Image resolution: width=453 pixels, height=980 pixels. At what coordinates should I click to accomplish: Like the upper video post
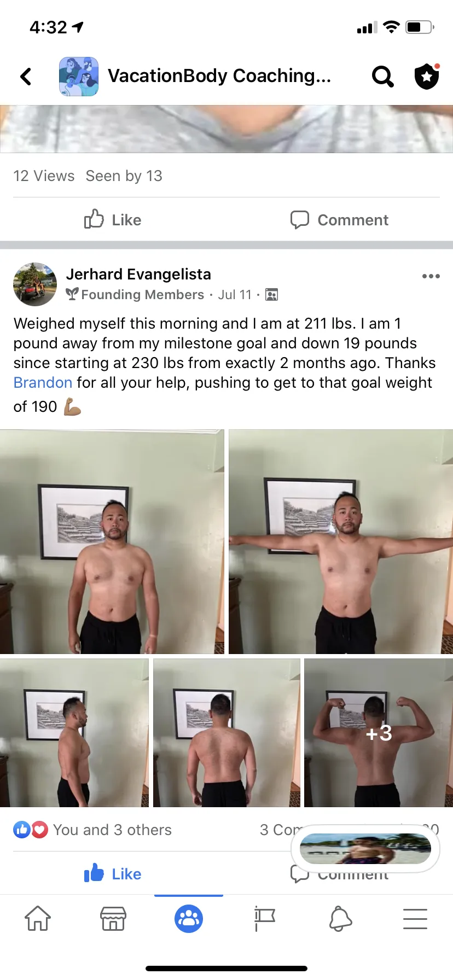113,220
